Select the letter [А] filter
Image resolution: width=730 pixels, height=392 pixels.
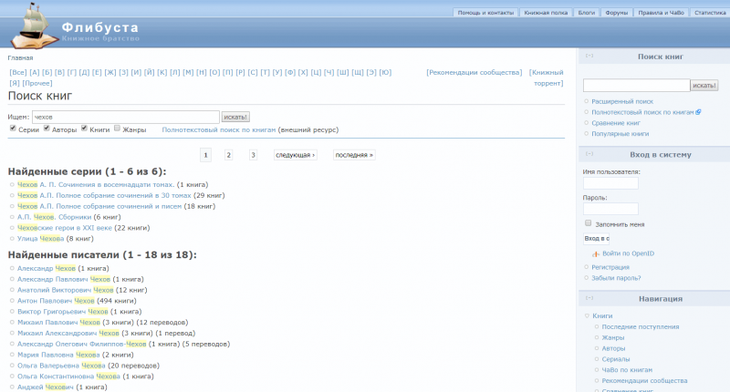(34, 72)
